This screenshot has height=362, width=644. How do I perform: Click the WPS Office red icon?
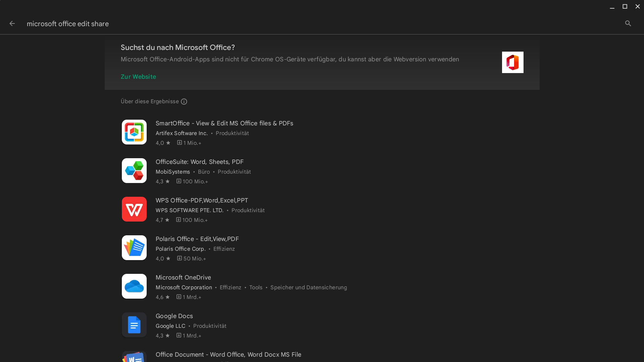tap(134, 209)
